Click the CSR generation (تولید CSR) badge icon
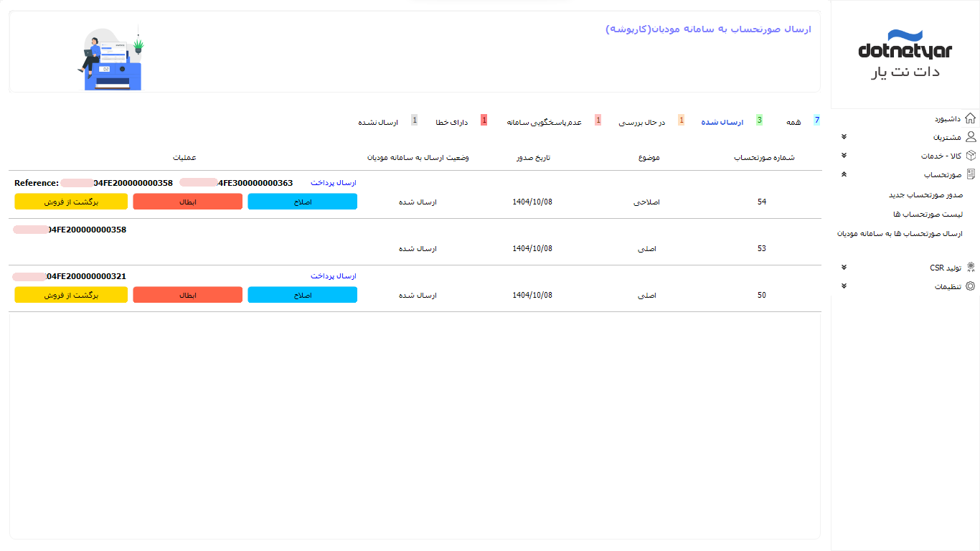Screen dimensions: 980x551 (970, 268)
